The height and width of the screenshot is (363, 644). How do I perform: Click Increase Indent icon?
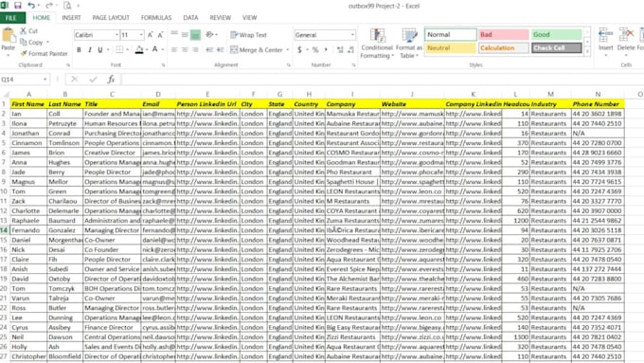[220, 49]
